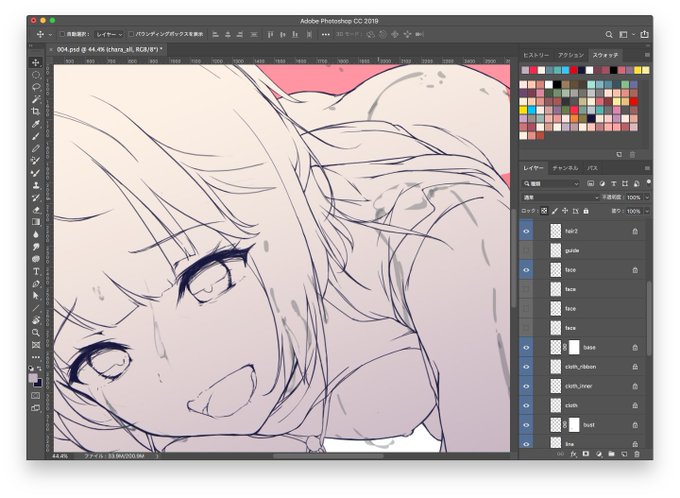This screenshot has height=498, width=680.
Task: Open the search magnifier in options bar
Action: click(x=609, y=34)
